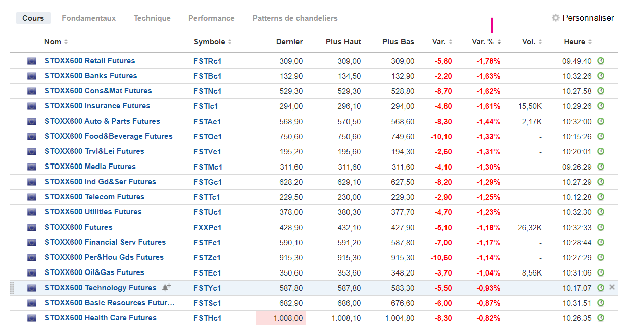Sort by Var. % column arrow

click(x=499, y=42)
